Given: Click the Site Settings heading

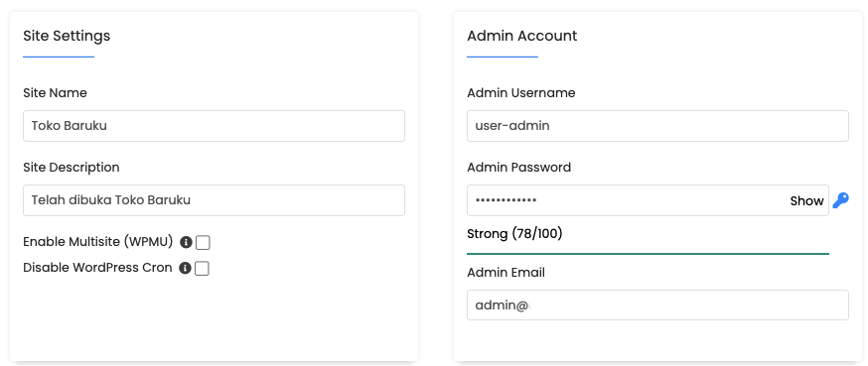Looking at the screenshot, I should (x=67, y=36).
